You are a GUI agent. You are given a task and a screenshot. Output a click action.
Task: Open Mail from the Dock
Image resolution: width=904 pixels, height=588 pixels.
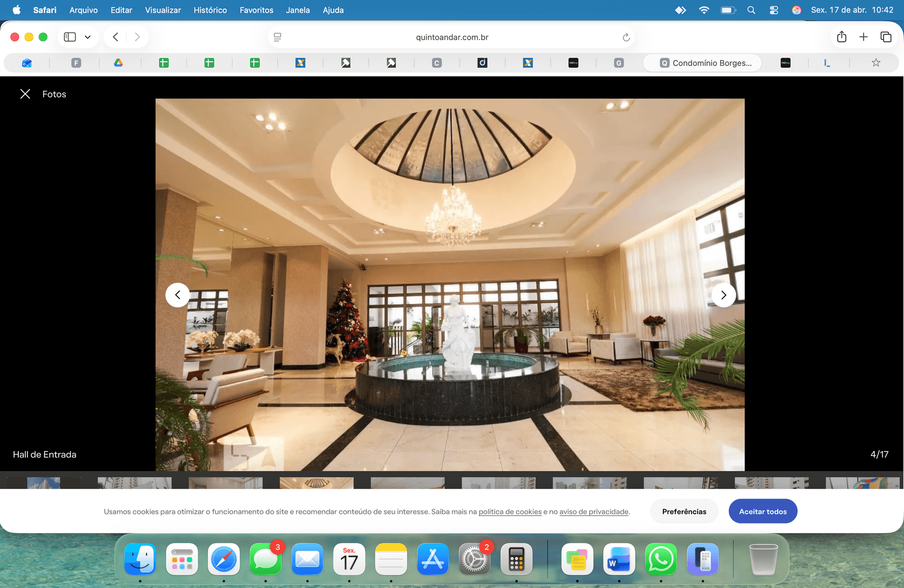[x=307, y=559]
